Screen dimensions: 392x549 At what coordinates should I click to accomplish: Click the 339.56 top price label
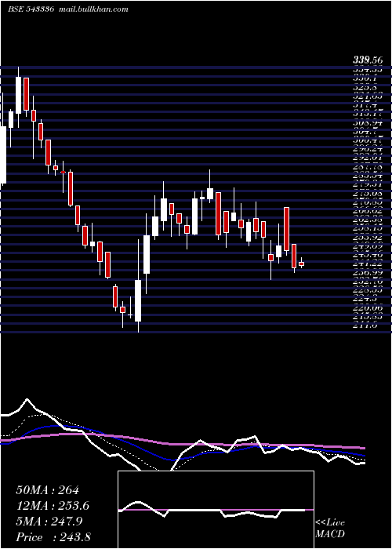tap(367, 60)
